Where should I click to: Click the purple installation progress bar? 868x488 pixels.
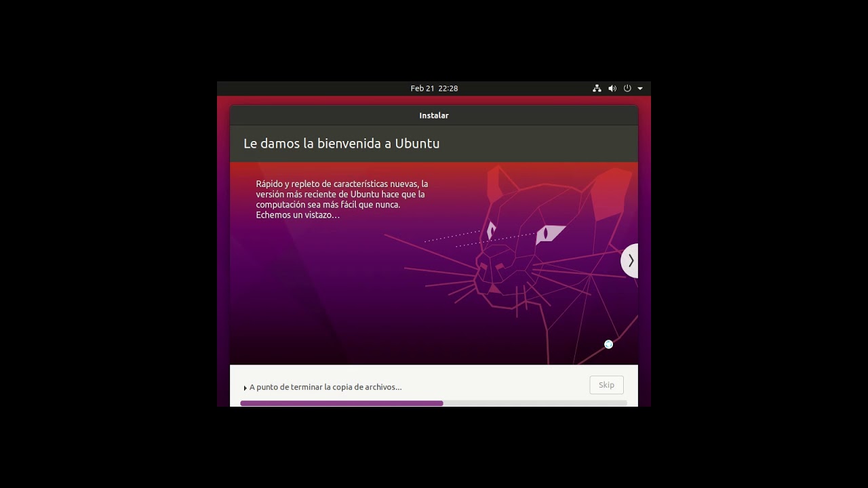tap(433, 403)
